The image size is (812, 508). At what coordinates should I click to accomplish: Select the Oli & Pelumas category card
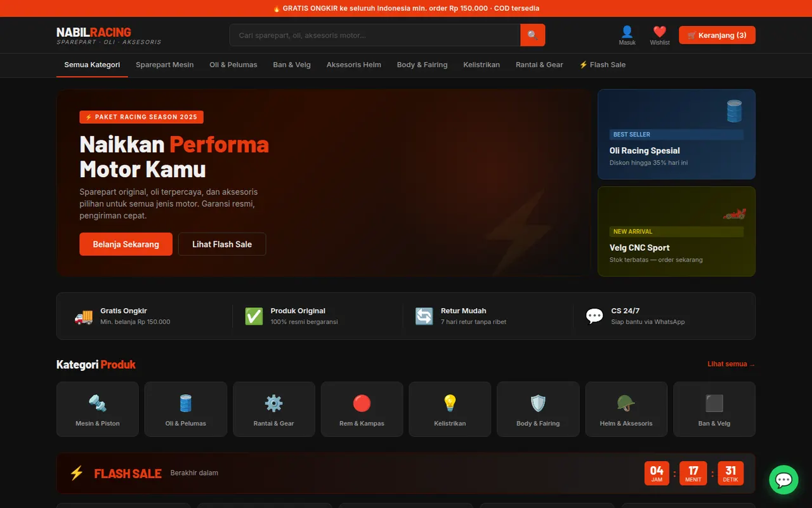pos(186,409)
